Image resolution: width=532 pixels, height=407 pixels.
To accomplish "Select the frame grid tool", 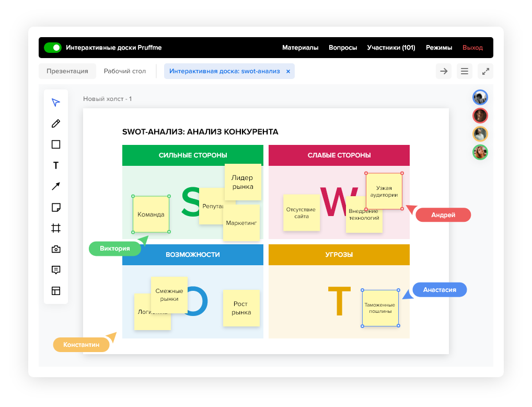I will 56,228.
